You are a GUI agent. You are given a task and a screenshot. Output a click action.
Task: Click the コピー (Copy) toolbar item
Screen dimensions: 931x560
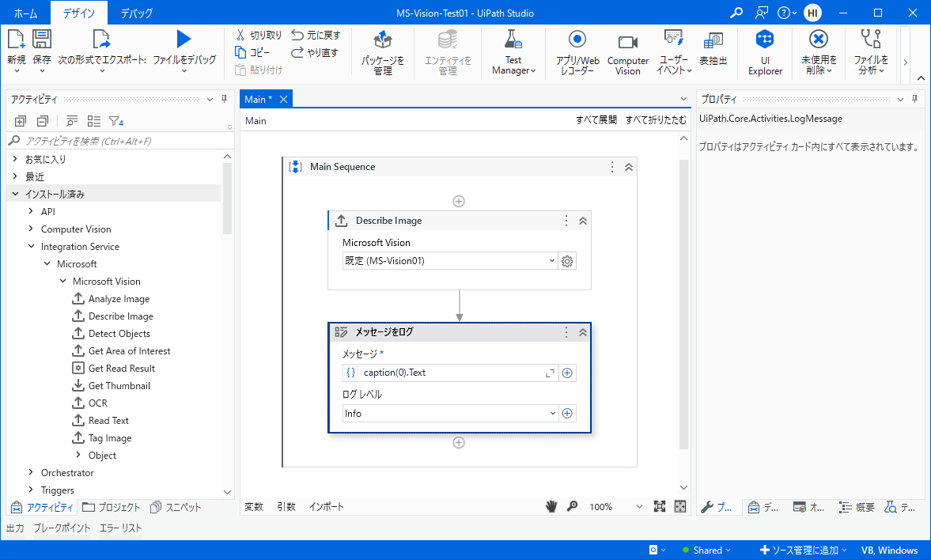[253, 52]
